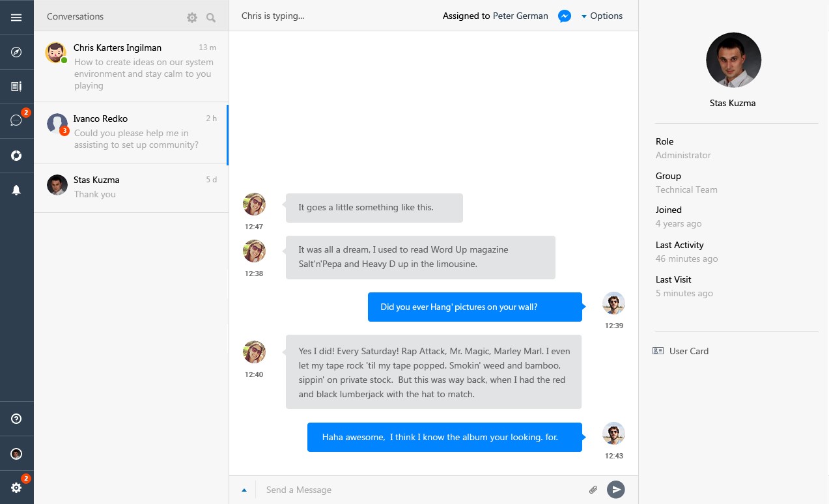Click Stas Kuzma's large profile photo
The width and height of the screenshot is (829, 504).
click(733, 60)
